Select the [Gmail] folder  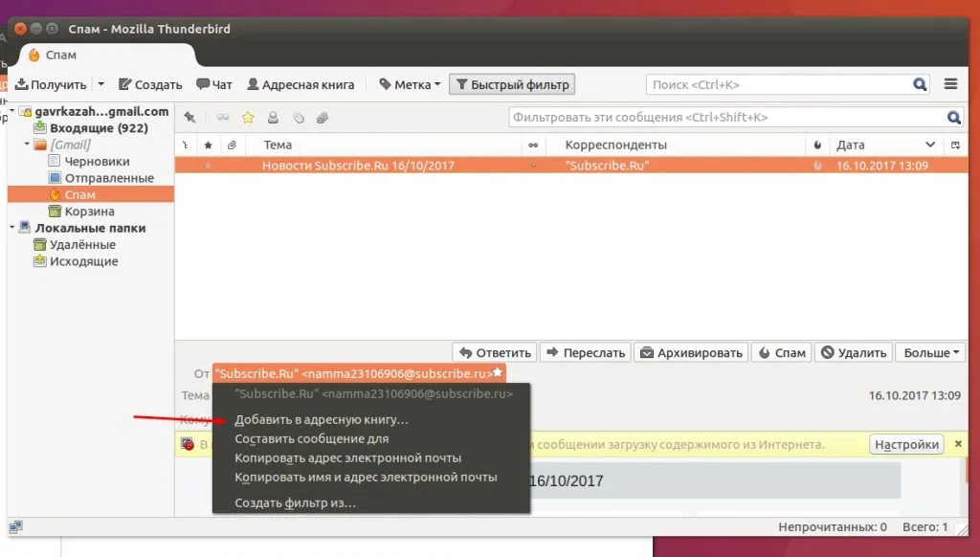(x=70, y=145)
